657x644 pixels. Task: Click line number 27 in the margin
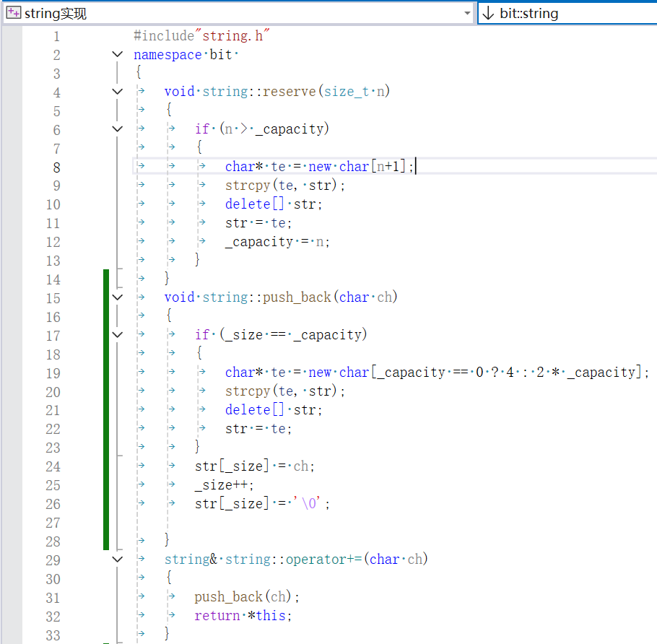point(53,523)
